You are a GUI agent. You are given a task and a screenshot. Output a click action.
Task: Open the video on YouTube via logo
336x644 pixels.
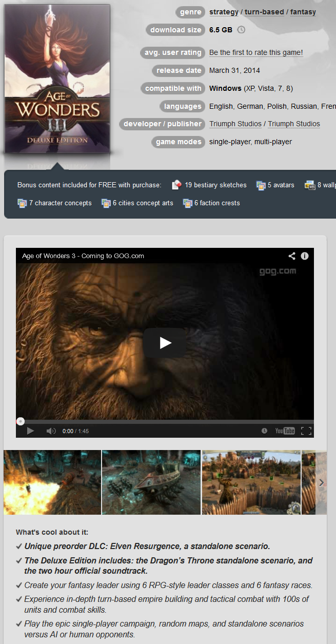(285, 431)
